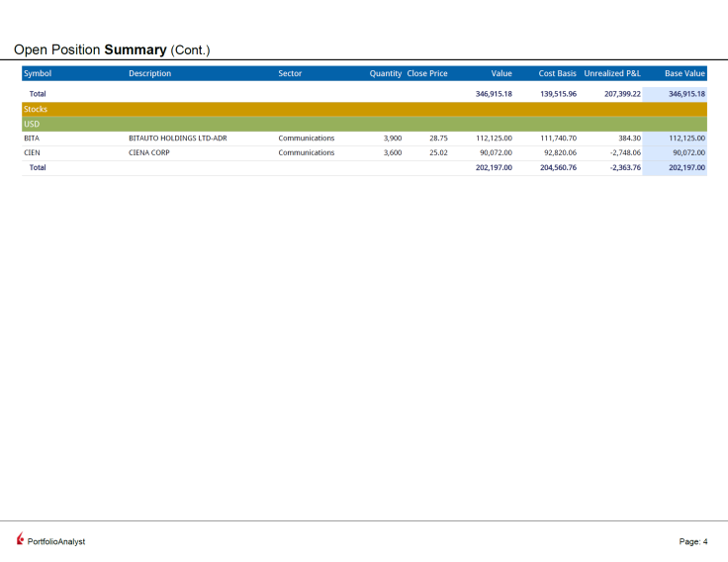Click the Sector column header
This screenshot has width=728, height=562.
(x=290, y=73)
